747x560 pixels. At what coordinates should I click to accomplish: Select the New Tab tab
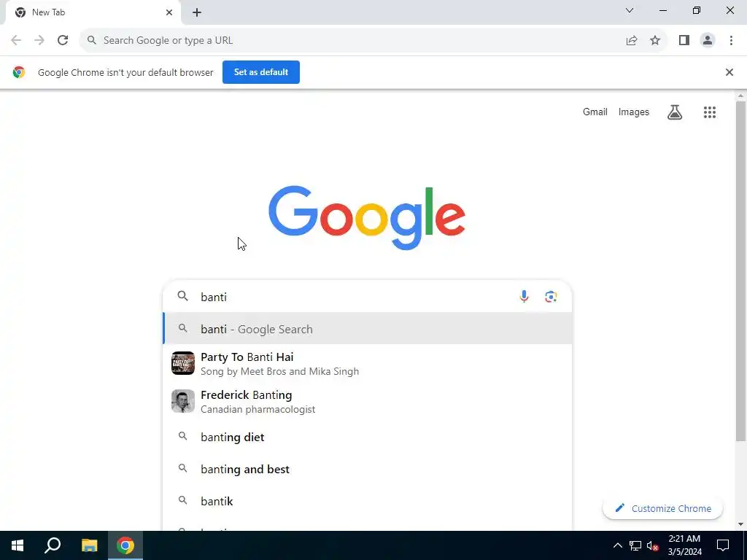(93, 12)
